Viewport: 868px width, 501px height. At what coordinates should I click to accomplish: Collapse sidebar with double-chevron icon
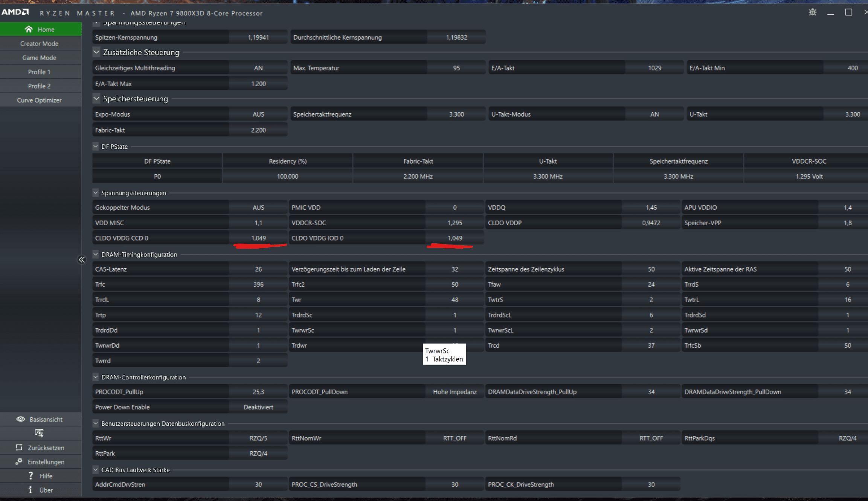pyautogui.click(x=82, y=260)
